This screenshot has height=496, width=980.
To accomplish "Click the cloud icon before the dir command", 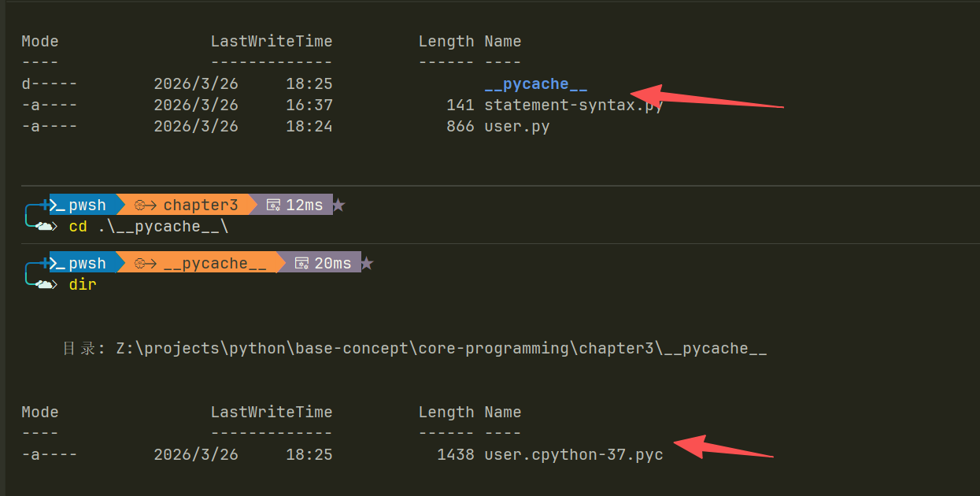I will [x=46, y=285].
